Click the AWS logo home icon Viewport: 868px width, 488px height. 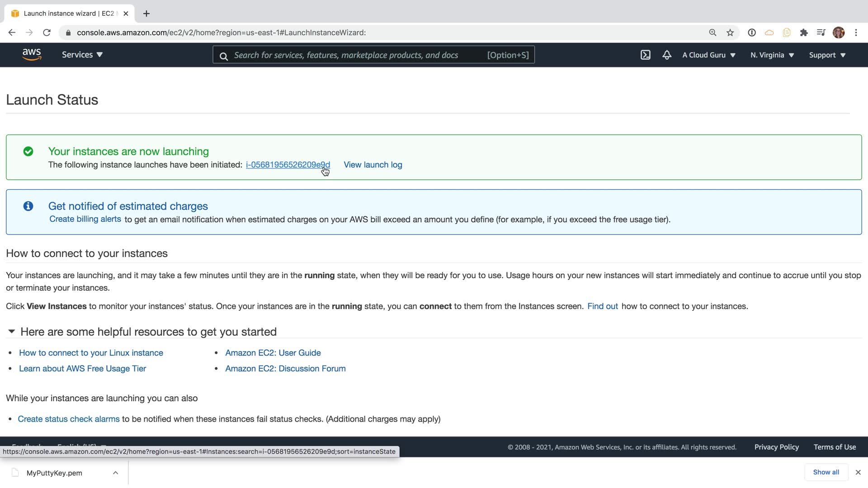pyautogui.click(x=32, y=55)
